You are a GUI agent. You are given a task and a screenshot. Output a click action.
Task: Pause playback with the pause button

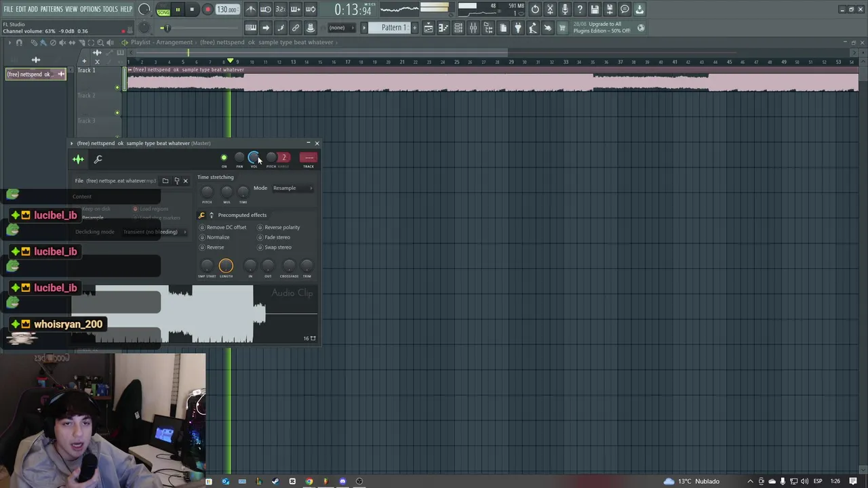coord(178,10)
